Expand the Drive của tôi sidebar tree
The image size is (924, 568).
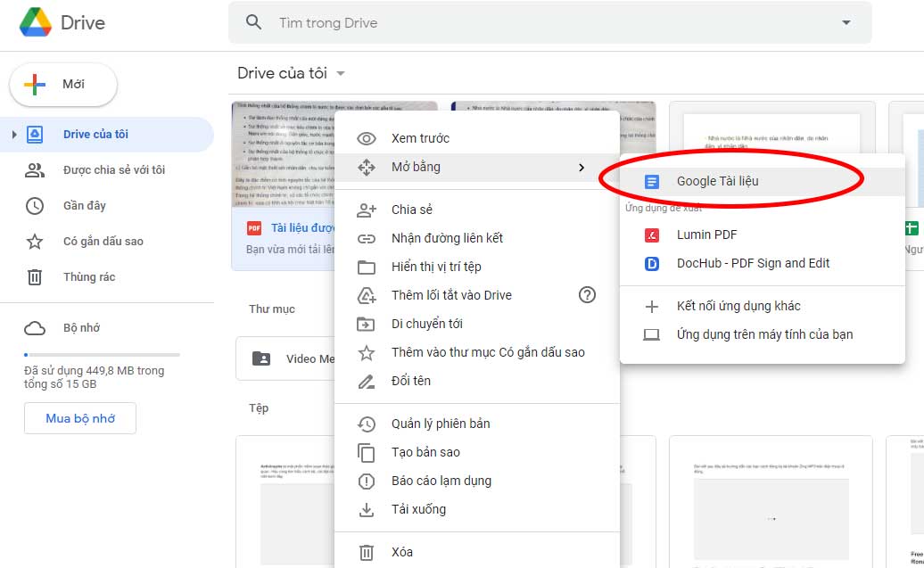tap(14, 135)
